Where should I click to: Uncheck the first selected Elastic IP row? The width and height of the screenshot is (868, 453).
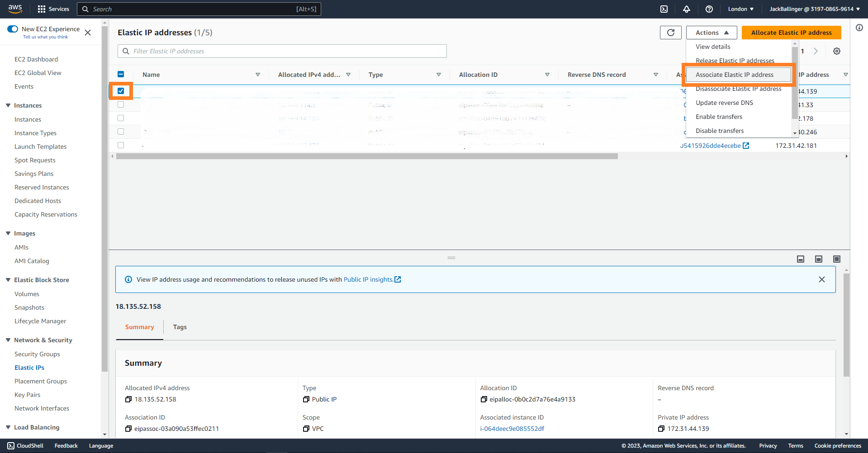121,91
